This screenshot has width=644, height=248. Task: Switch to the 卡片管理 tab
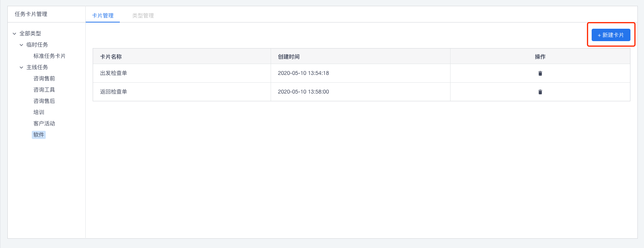(x=103, y=16)
